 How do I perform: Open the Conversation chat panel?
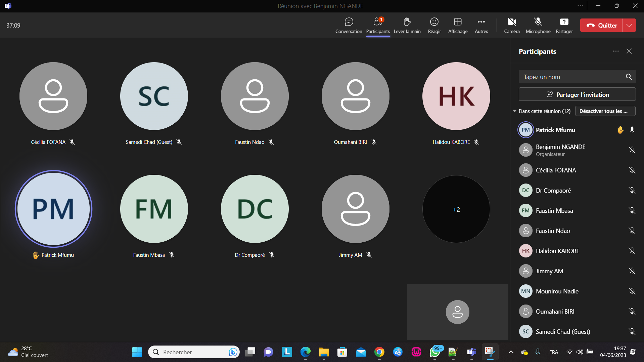tap(349, 25)
